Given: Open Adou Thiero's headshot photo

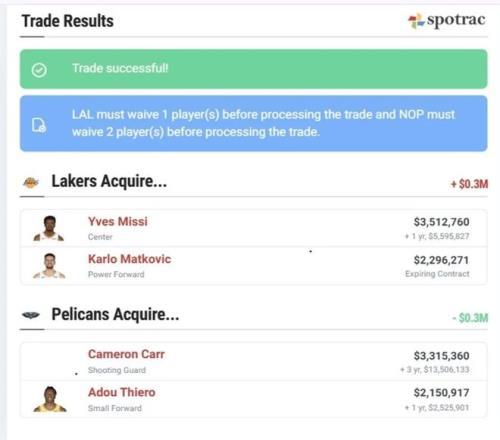Looking at the screenshot, I should coord(50,399).
